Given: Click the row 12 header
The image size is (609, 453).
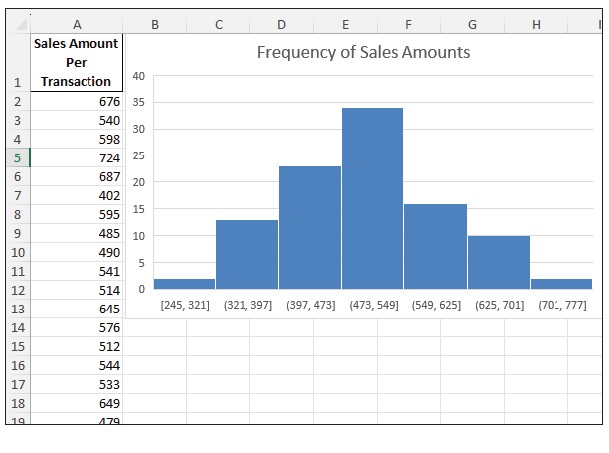Looking at the screenshot, I should click(x=18, y=290).
